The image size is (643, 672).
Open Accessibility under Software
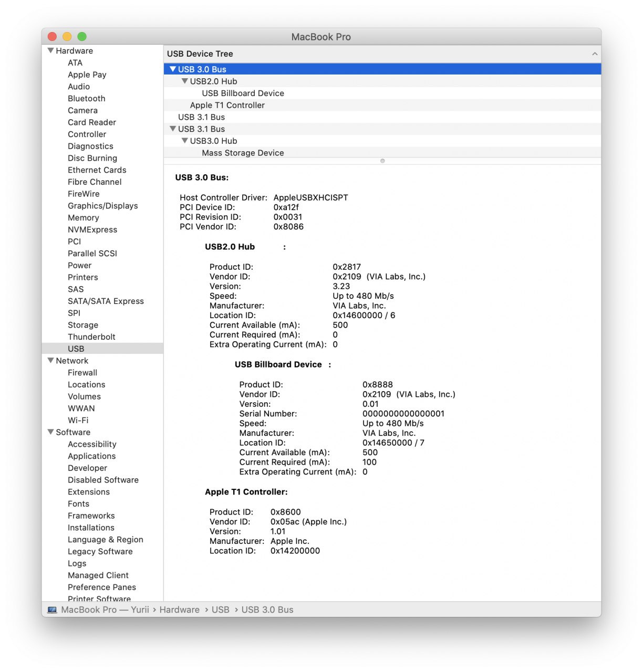(92, 444)
